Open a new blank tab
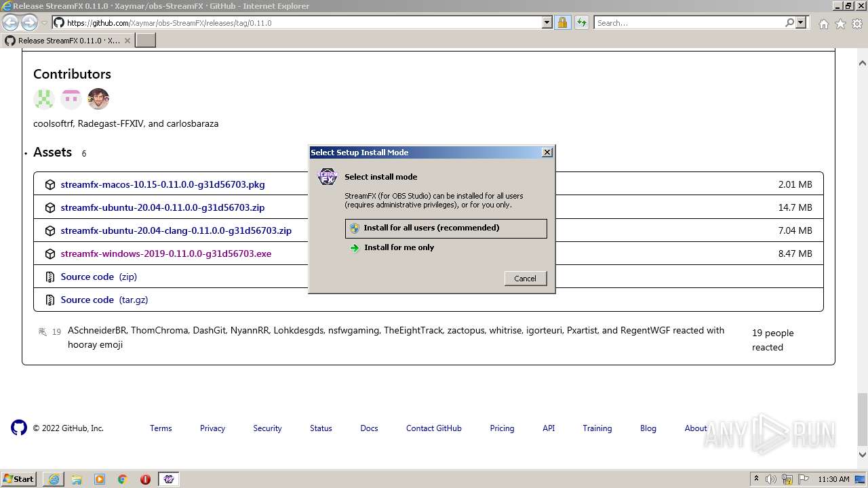Viewport: 868px width, 488px height. pos(146,41)
